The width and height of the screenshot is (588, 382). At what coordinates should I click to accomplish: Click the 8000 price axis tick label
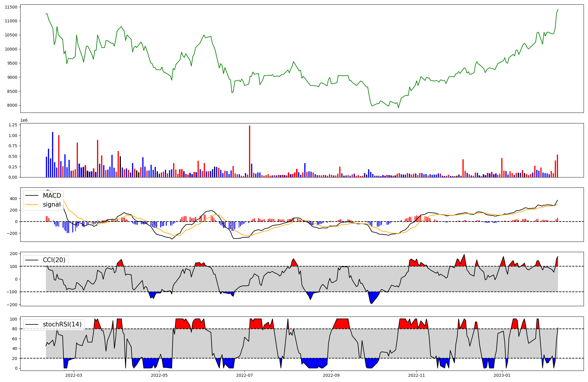click(x=12, y=105)
